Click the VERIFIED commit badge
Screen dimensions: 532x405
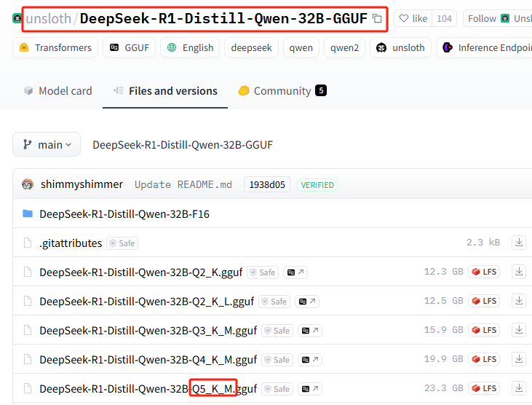[317, 185]
